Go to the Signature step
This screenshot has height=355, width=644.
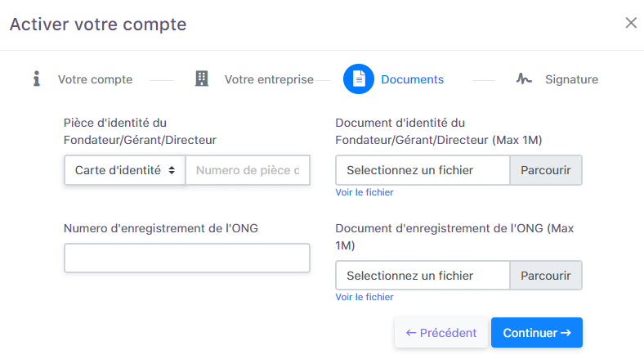point(571,79)
